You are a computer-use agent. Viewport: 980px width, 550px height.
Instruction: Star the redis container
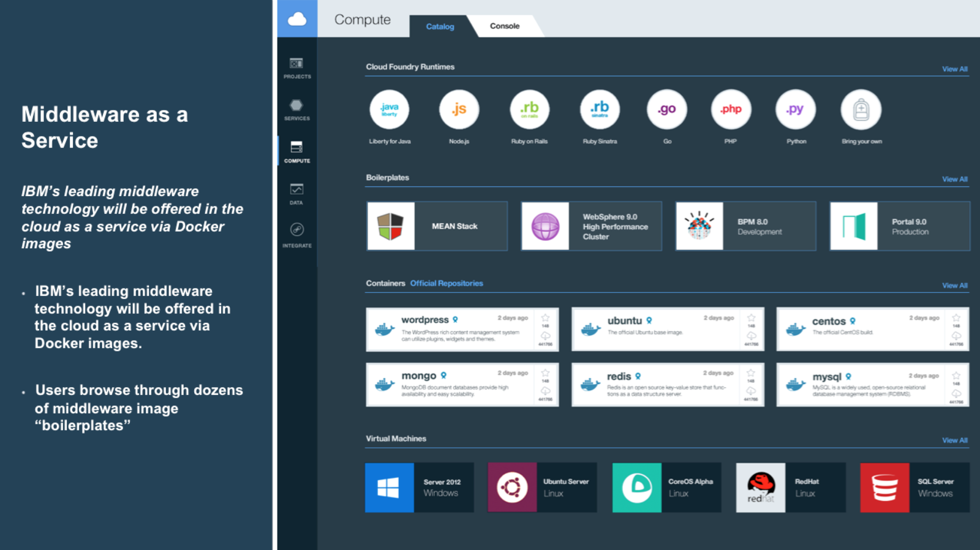[751, 373]
